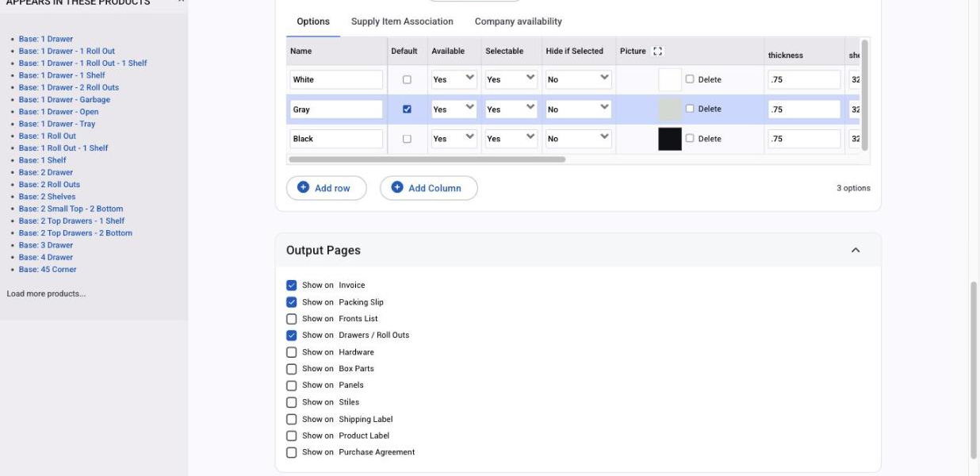Open Available dropdown for Black row
This screenshot has height=476, width=980.
454,138
